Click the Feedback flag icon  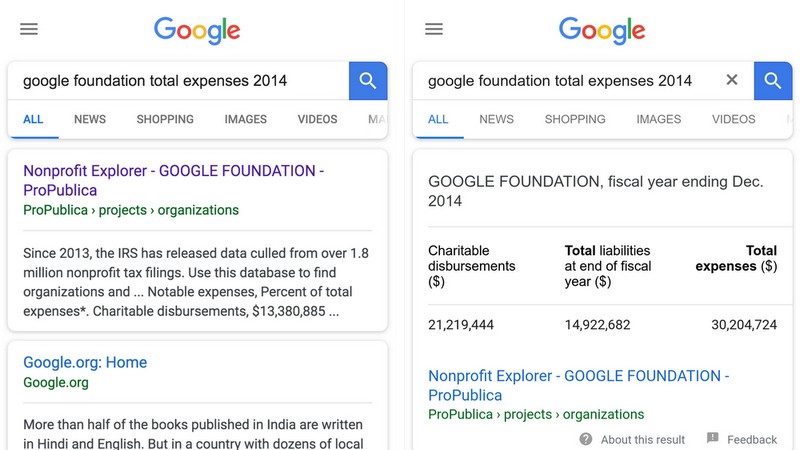(713, 438)
